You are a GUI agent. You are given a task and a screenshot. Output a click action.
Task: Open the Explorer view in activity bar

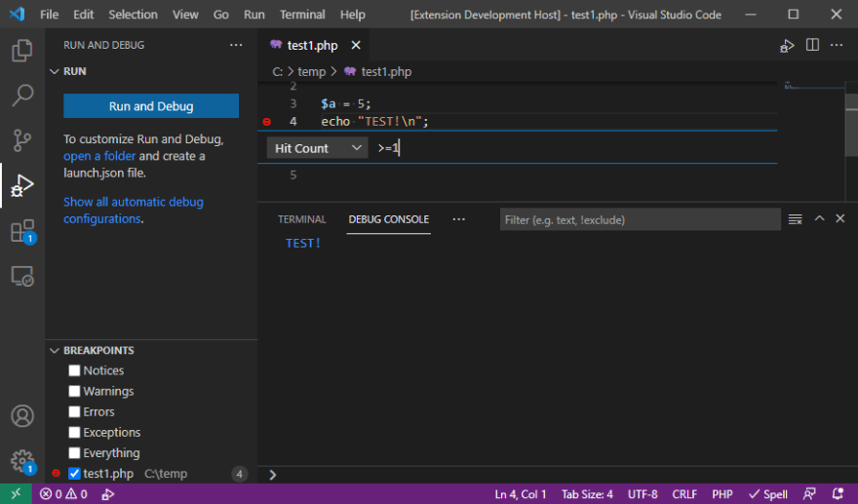21,51
